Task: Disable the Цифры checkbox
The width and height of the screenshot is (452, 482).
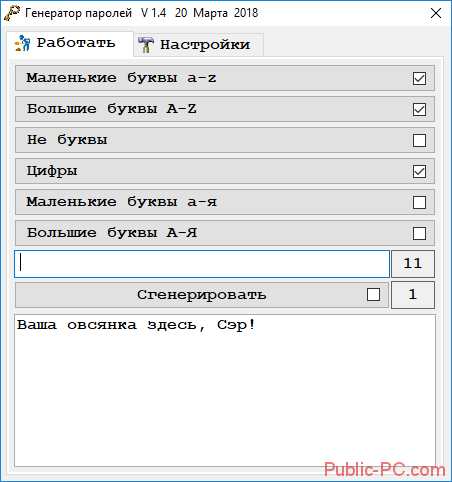Action: (419, 172)
